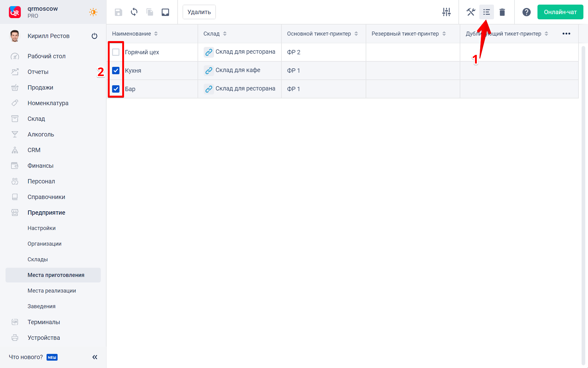Check the Горячий цех checkbox
The width and height of the screenshot is (588, 368).
pyautogui.click(x=116, y=52)
